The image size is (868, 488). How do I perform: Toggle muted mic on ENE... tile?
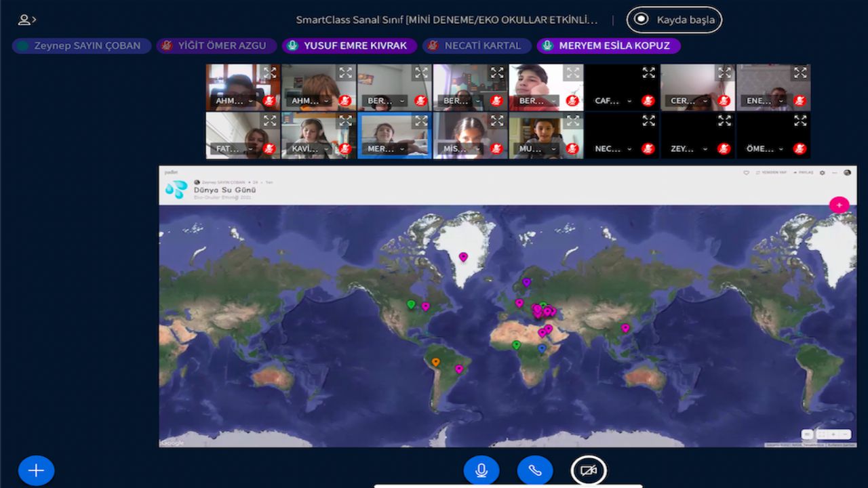pos(800,101)
